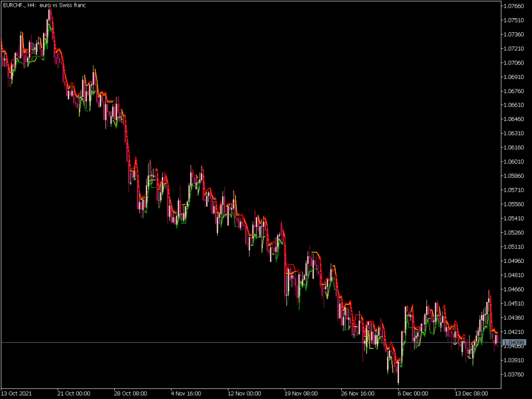Viewport: 532px width, 399px height.
Task: Click the gray horizontal level line
Action: tap(208, 343)
